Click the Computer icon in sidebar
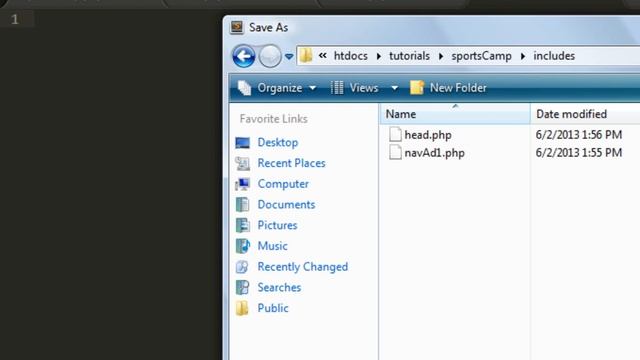 coord(242,184)
